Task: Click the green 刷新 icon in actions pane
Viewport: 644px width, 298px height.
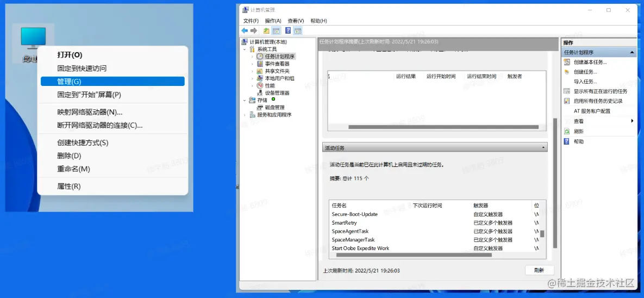Action: click(567, 132)
